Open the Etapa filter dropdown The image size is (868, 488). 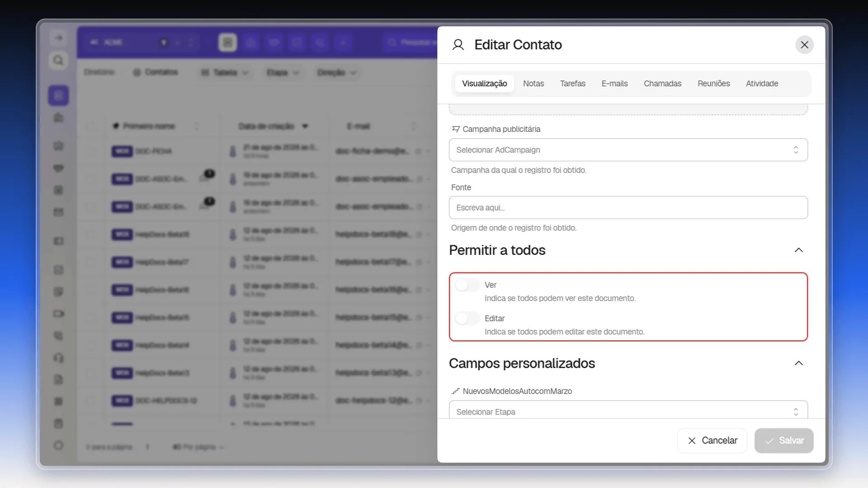tap(283, 73)
